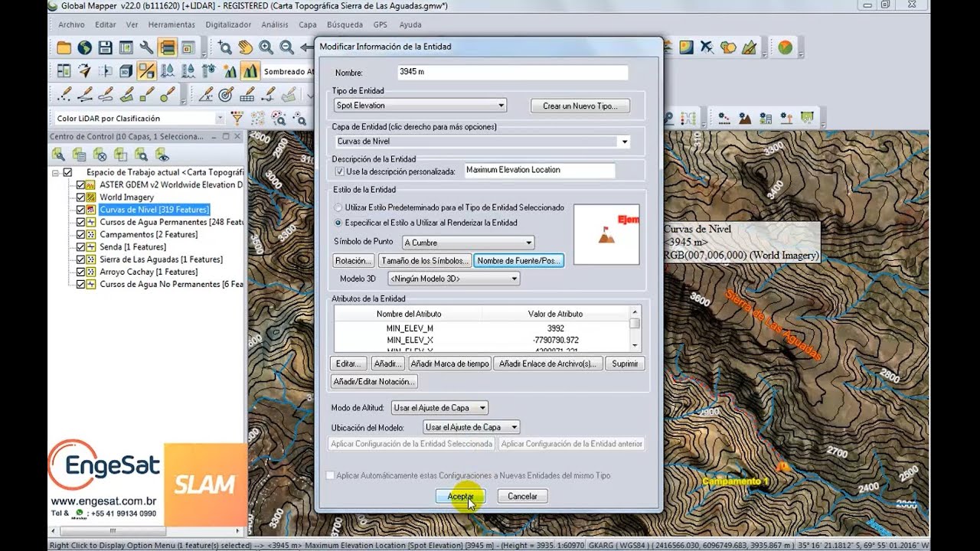Click 'Crear un Nuevo Tipo...' button
Screen dimensions: 980x551
[x=580, y=106]
